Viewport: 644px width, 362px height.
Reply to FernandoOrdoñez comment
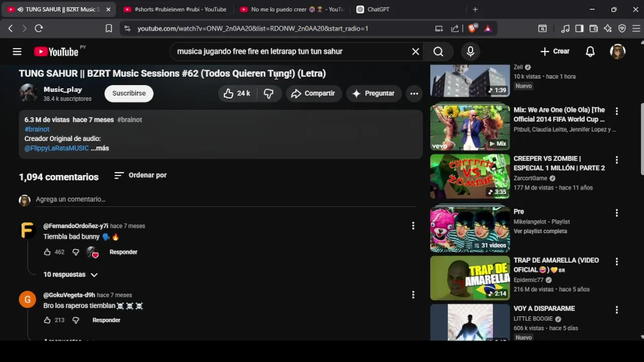[123, 252]
